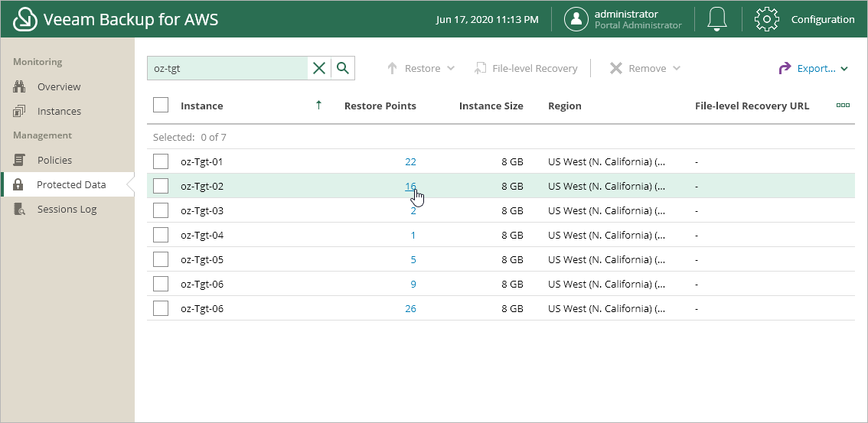Click the administrator user avatar icon
The width and height of the screenshot is (868, 423).
click(576, 19)
